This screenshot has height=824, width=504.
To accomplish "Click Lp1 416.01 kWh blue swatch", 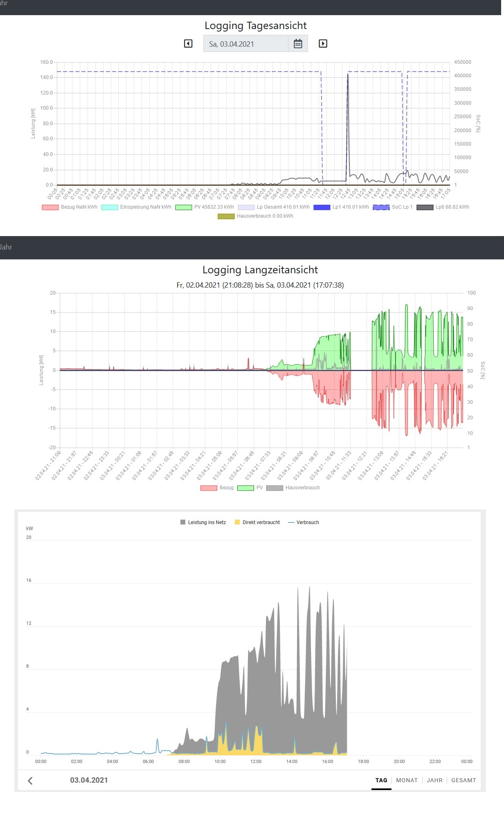I will click(x=322, y=207).
